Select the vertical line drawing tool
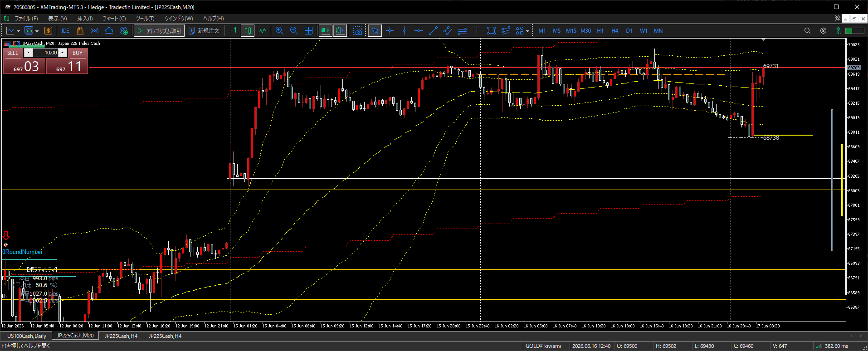 (x=404, y=31)
